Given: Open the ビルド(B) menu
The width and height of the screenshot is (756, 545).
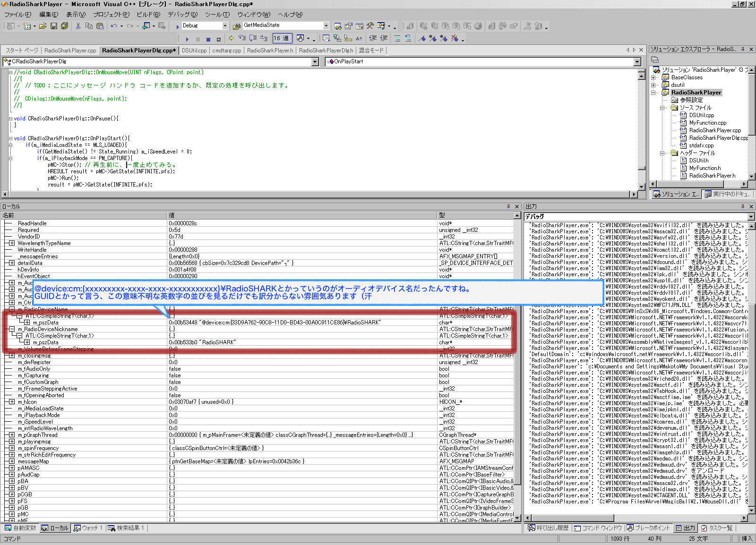Looking at the screenshot, I should tap(148, 15).
